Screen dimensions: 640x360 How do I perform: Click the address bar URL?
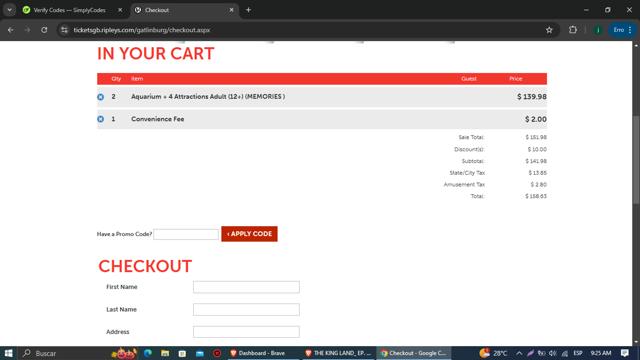tap(142, 30)
